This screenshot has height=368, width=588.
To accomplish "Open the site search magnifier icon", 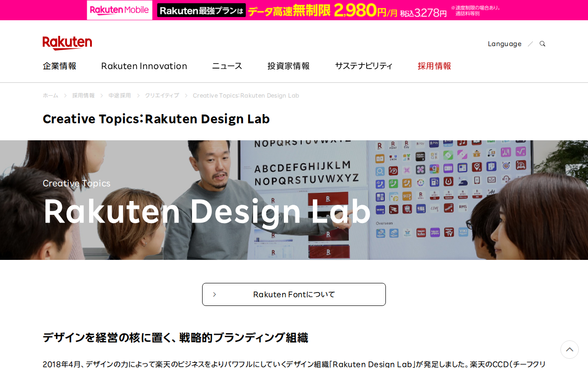I will point(543,44).
